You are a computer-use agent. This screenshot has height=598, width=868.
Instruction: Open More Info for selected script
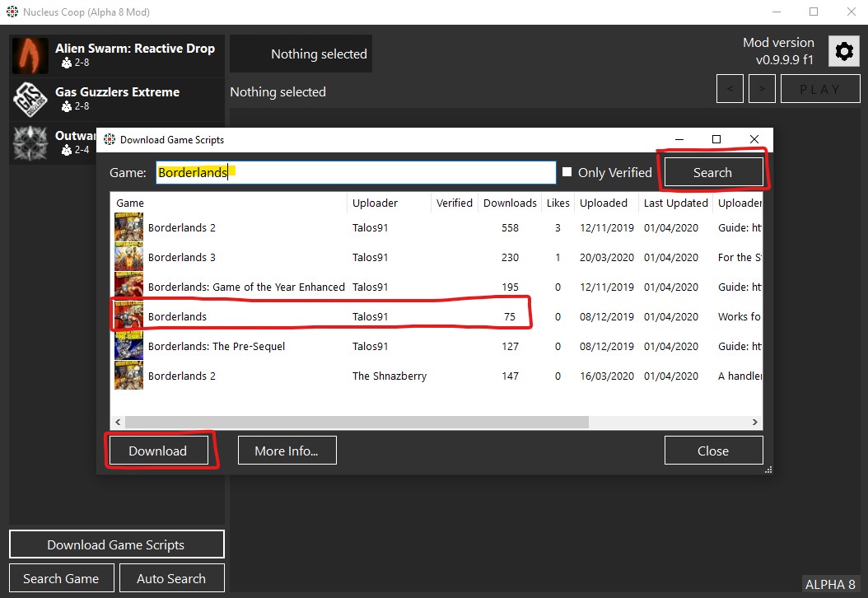point(287,451)
